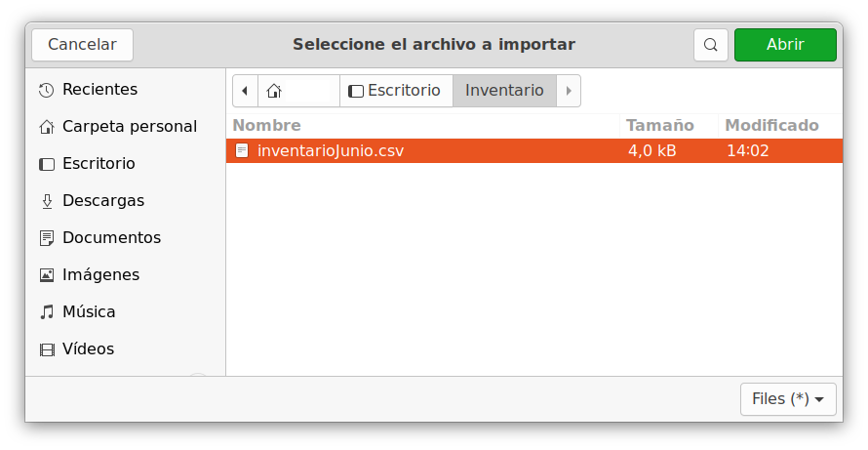Click the search magnifier icon
The width and height of the screenshot is (868, 450).
(710, 44)
